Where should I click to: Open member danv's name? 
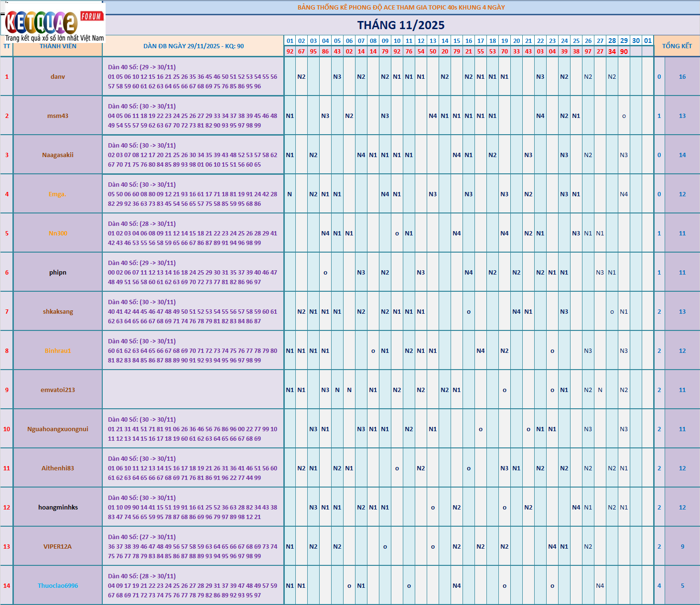58,77
